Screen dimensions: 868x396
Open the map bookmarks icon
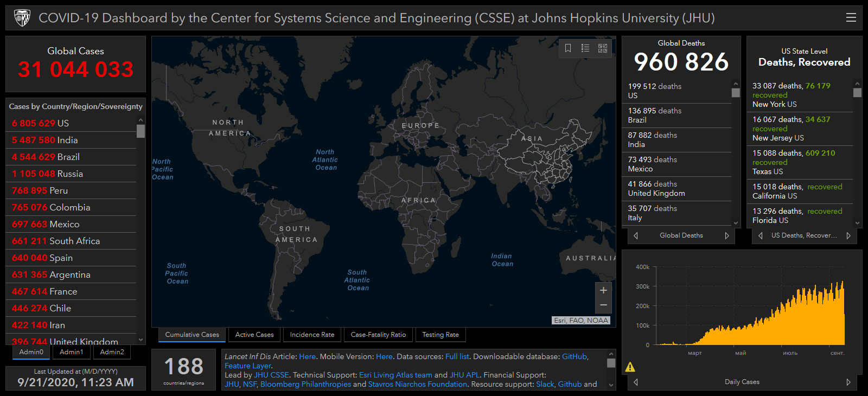(568, 48)
